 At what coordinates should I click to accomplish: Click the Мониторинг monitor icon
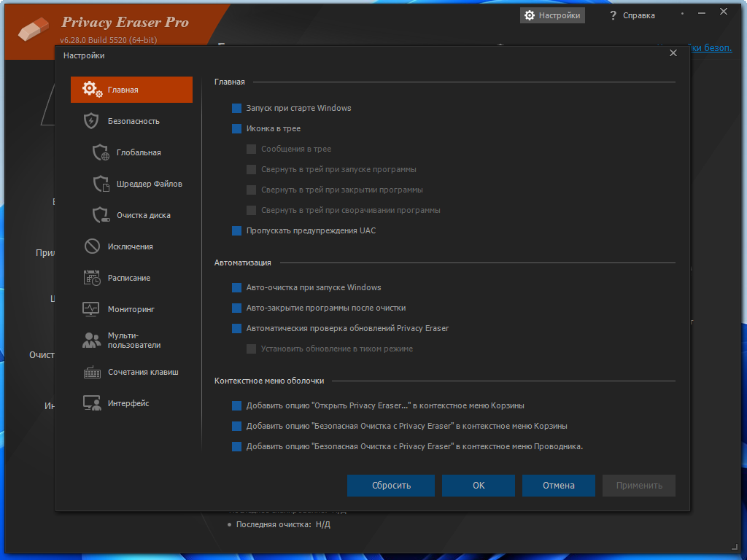pos(91,309)
